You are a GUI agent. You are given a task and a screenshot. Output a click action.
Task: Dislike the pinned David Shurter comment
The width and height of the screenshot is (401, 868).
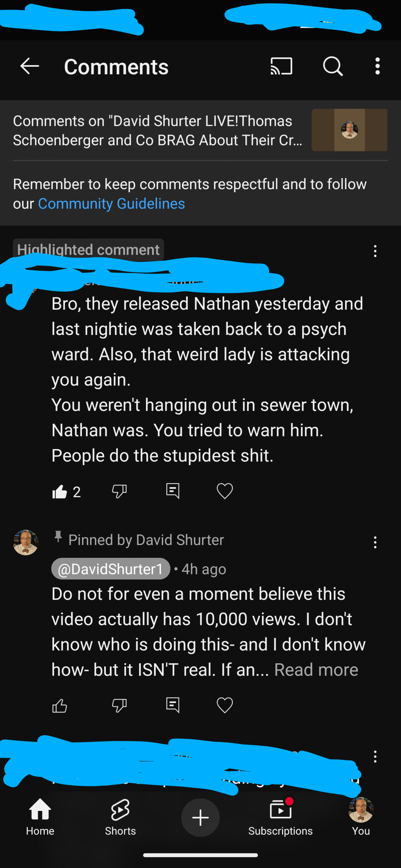pyautogui.click(x=119, y=706)
